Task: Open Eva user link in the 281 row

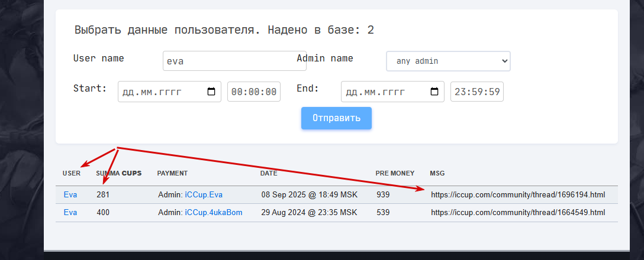Action: (x=70, y=195)
